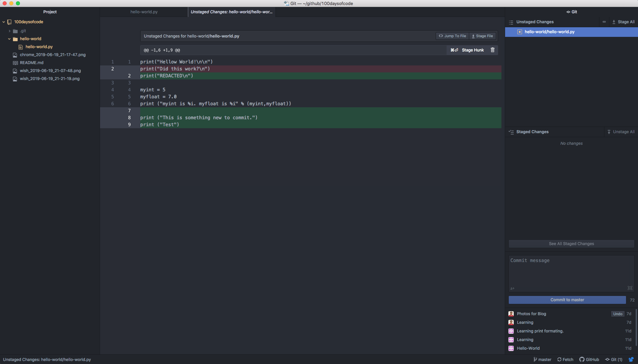Collapse the 100daysofcode project folder

pos(3,22)
